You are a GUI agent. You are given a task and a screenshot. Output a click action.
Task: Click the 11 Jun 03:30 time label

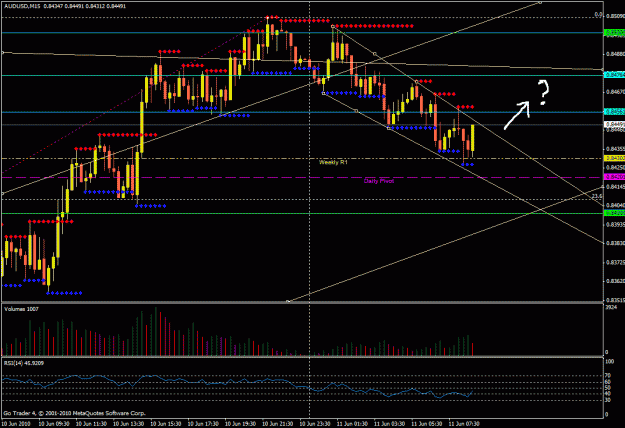pos(389,424)
